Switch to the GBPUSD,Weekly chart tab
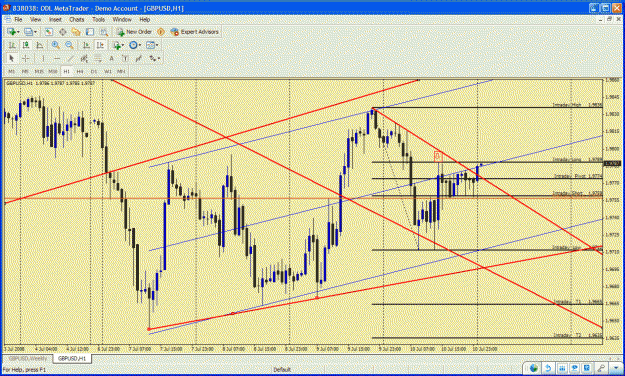Viewport: 625px width, 376px height. click(28, 358)
